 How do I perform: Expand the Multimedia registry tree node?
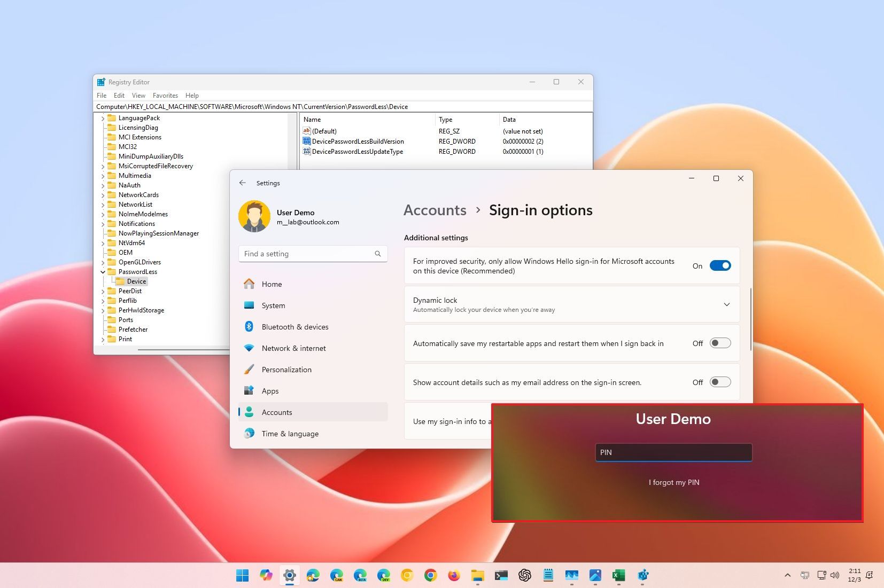(103, 175)
